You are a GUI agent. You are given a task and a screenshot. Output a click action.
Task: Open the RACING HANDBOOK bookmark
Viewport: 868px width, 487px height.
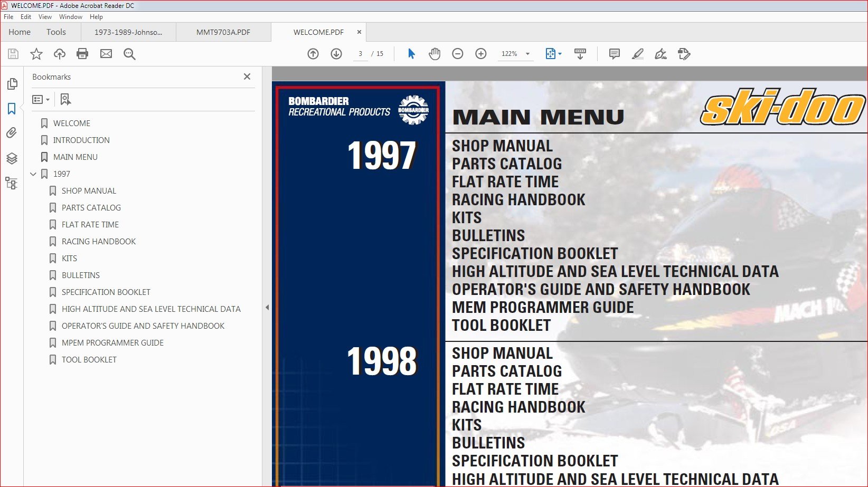99,242
